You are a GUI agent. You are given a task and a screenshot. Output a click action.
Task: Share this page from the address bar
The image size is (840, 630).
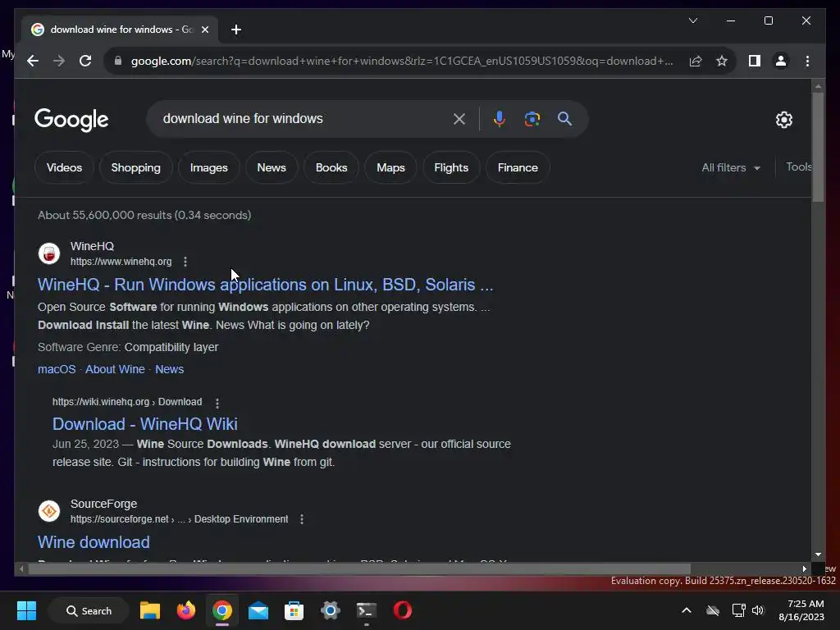696,61
